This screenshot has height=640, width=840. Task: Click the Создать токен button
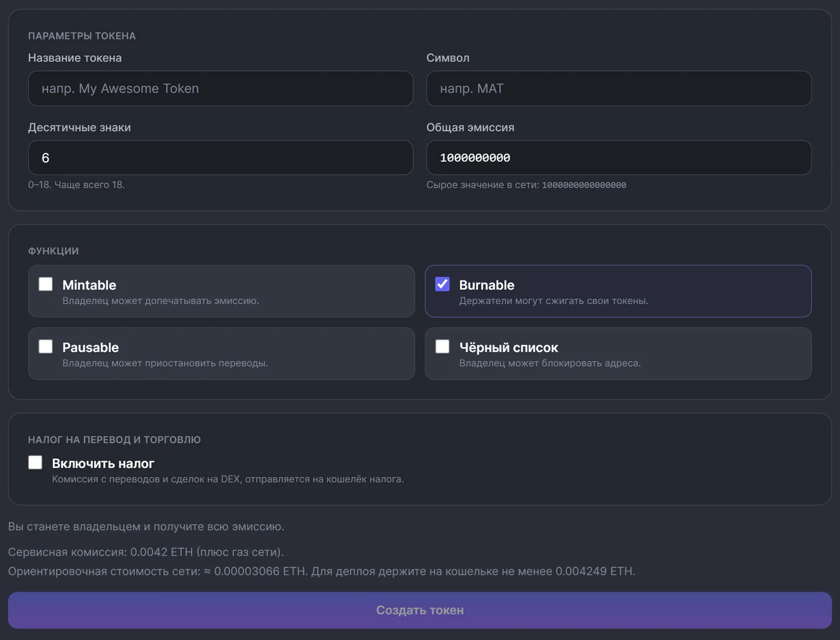point(420,610)
